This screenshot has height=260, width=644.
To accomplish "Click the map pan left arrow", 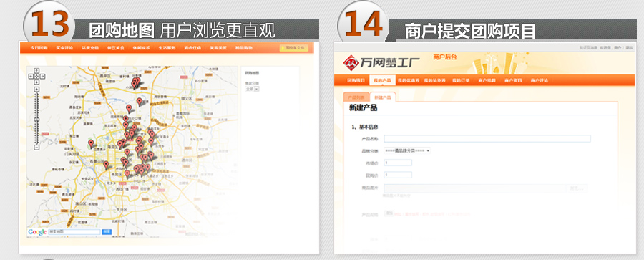I will tap(31, 76).
